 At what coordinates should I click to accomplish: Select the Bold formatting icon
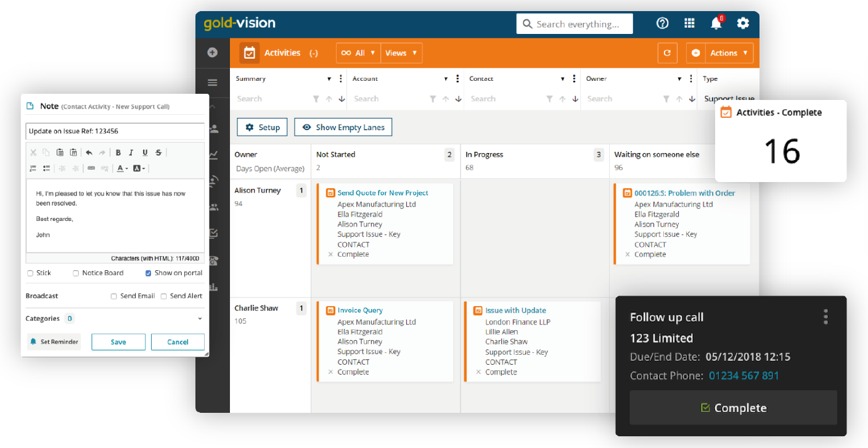tap(118, 152)
